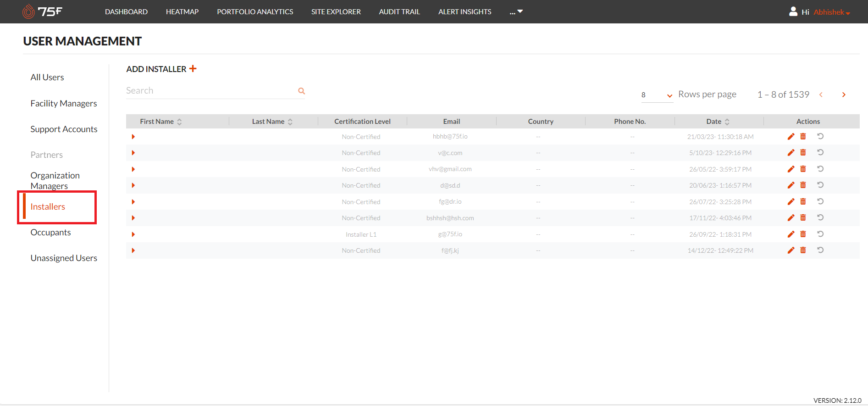
Task: Edit the f@fj.kj installer
Action: 791,250
